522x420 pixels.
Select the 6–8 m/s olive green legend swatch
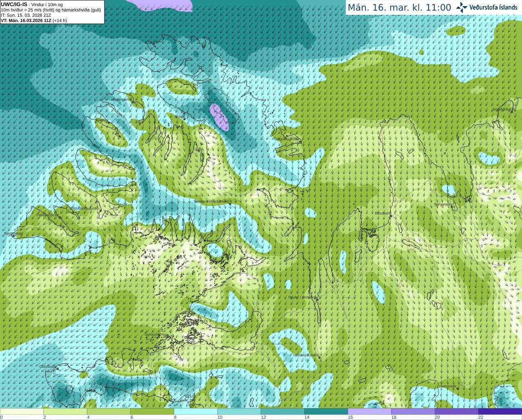click(x=152, y=411)
